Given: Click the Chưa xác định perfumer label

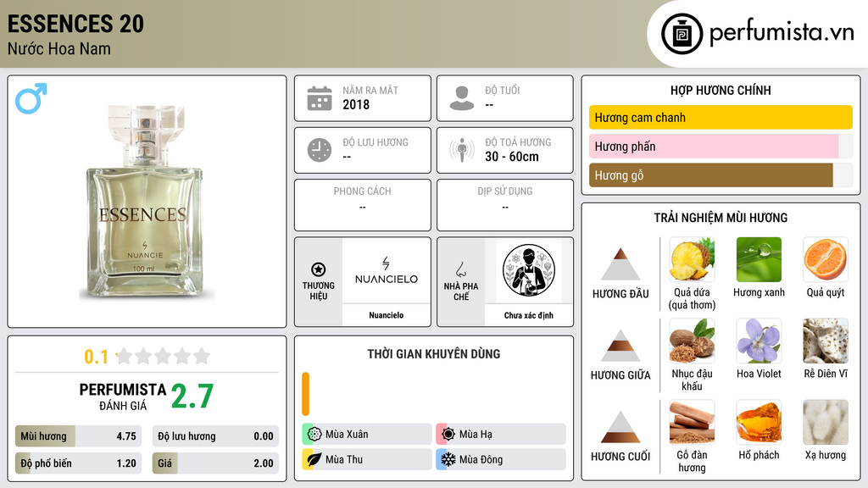Looking at the screenshot, I should (x=529, y=315).
